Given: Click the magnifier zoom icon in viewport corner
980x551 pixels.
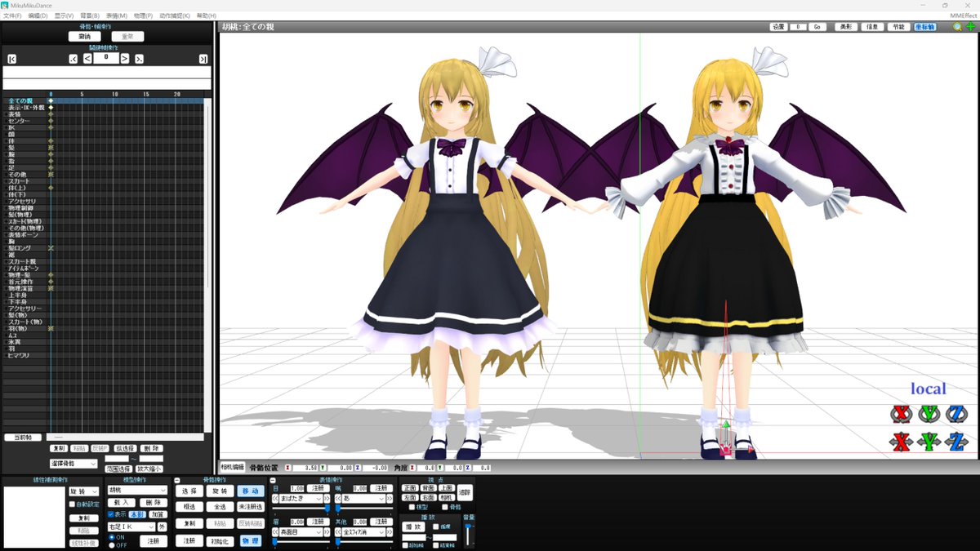Looking at the screenshot, I should click(x=957, y=27).
